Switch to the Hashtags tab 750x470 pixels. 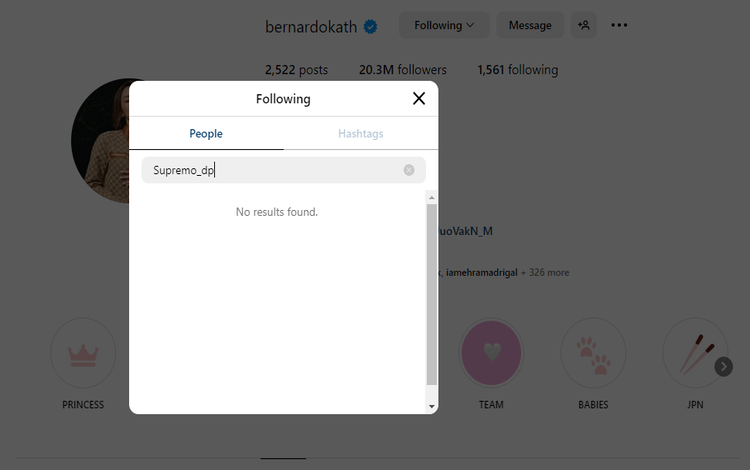click(x=361, y=134)
